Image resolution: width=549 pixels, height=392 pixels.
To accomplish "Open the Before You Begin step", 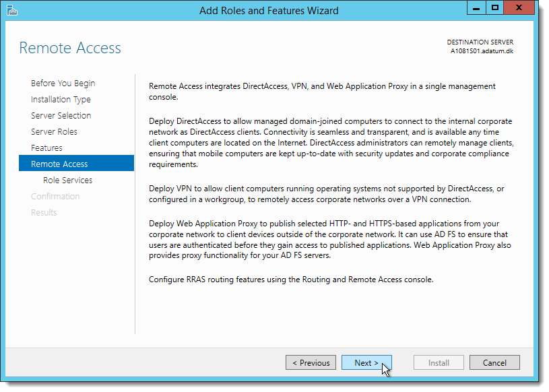I will tap(63, 84).
